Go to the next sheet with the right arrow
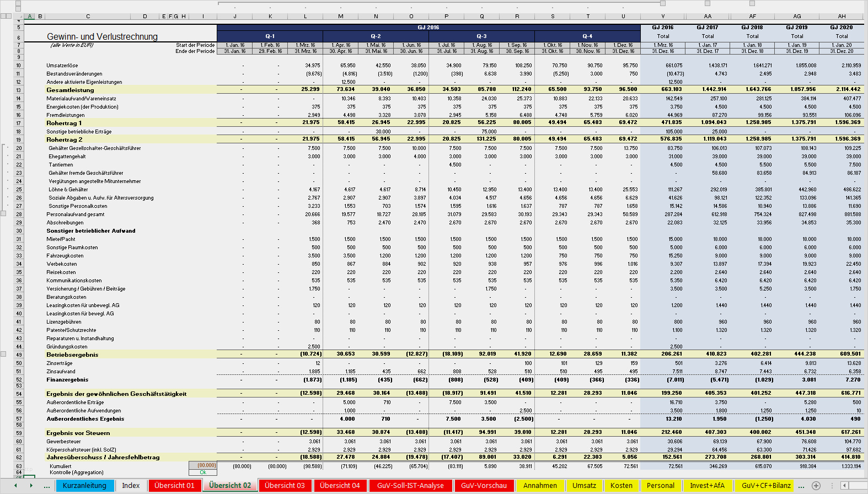The height and width of the screenshot is (494, 868). coord(31,486)
